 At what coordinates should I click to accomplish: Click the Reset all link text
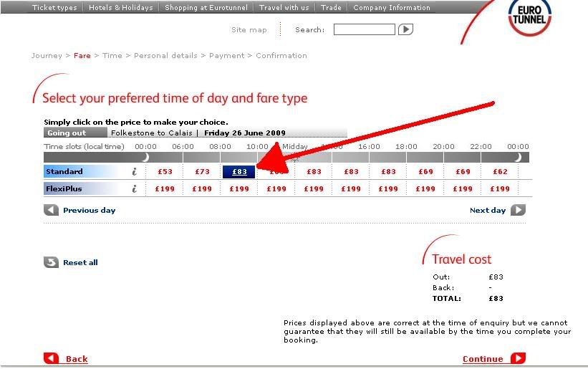pyautogui.click(x=80, y=262)
